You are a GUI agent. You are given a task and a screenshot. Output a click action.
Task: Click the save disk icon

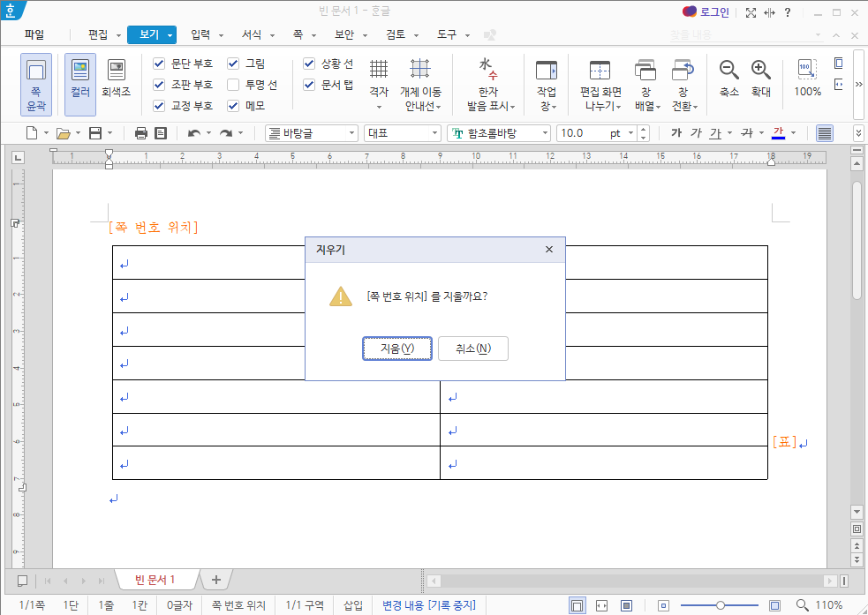coord(95,133)
